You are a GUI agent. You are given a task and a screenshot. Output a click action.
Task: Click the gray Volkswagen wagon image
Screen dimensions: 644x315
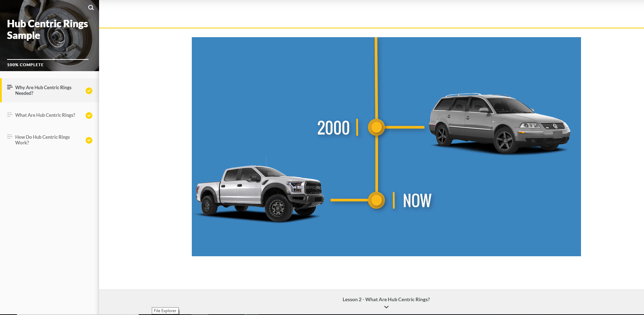click(x=499, y=124)
